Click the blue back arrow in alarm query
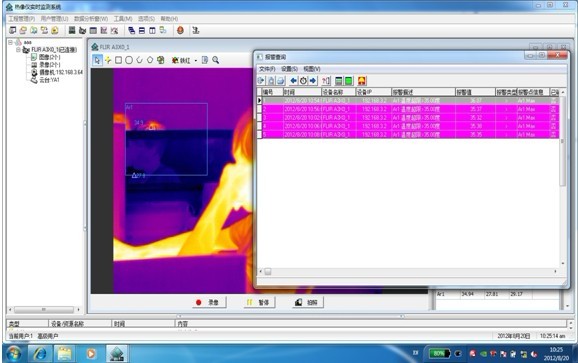 click(293, 81)
